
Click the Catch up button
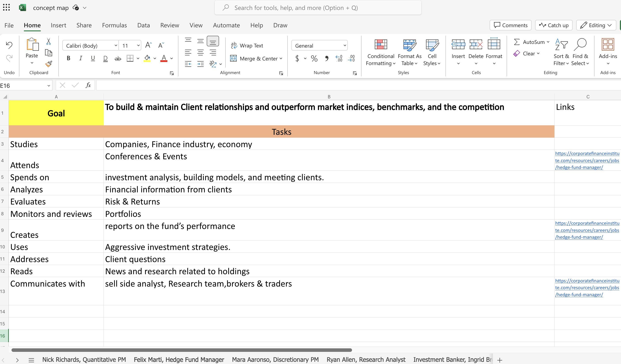(553, 25)
